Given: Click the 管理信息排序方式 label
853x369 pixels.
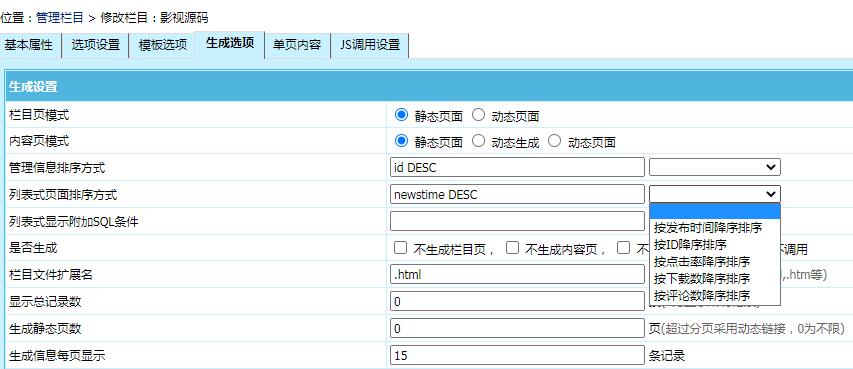Looking at the screenshot, I should pyautogui.click(x=57, y=168).
